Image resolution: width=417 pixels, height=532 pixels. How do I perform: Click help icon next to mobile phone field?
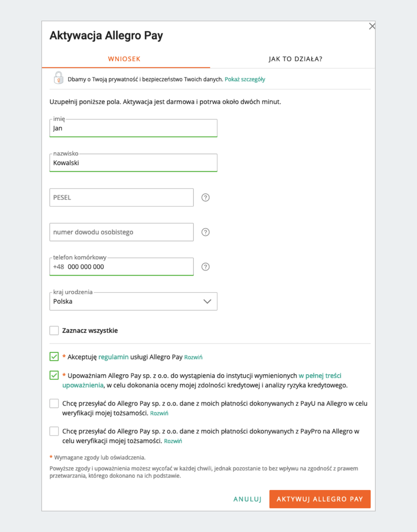pos(205,267)
